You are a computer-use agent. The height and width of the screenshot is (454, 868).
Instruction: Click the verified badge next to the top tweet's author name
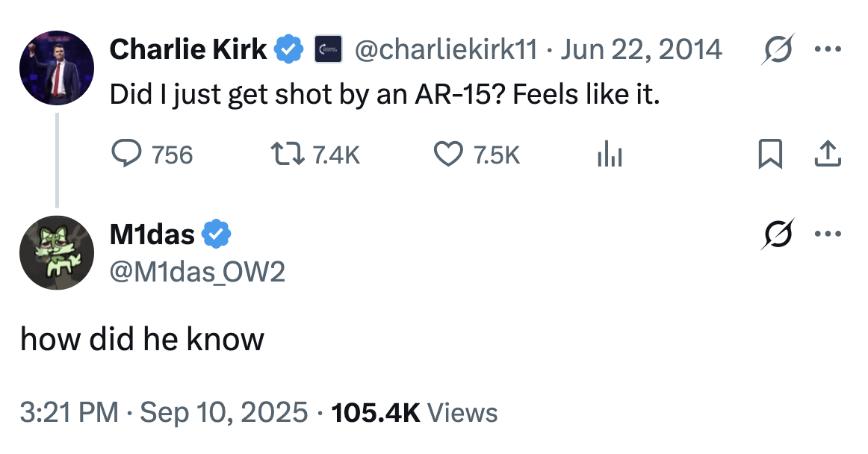[x=289, y=50]
